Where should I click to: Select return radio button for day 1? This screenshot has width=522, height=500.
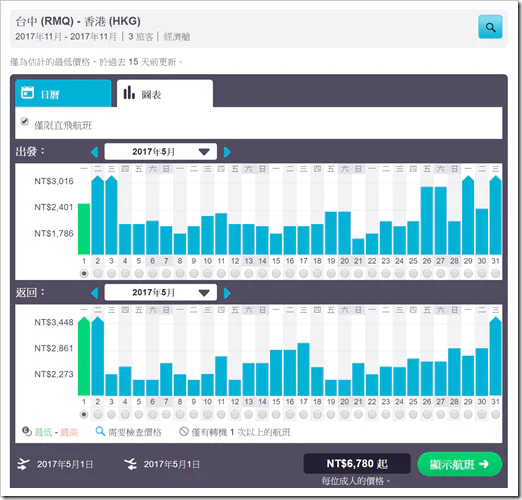pyautogui.click(x=84, y=415)
